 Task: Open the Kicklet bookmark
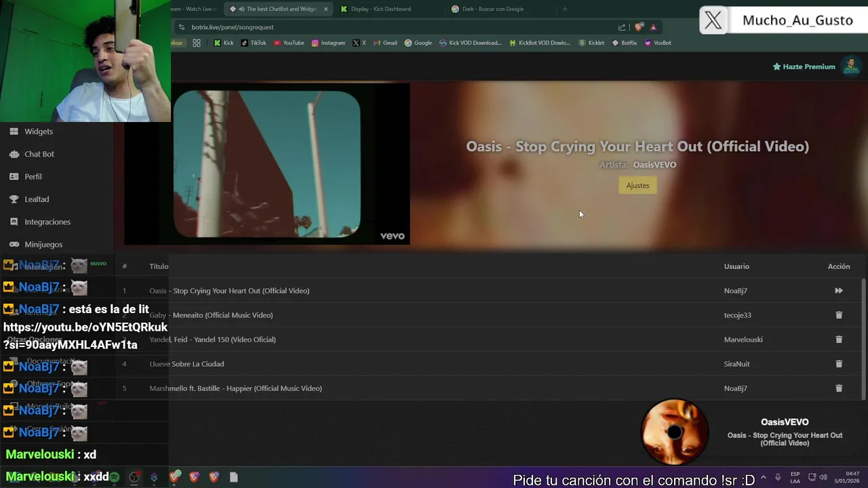click(x=591, y=43)
